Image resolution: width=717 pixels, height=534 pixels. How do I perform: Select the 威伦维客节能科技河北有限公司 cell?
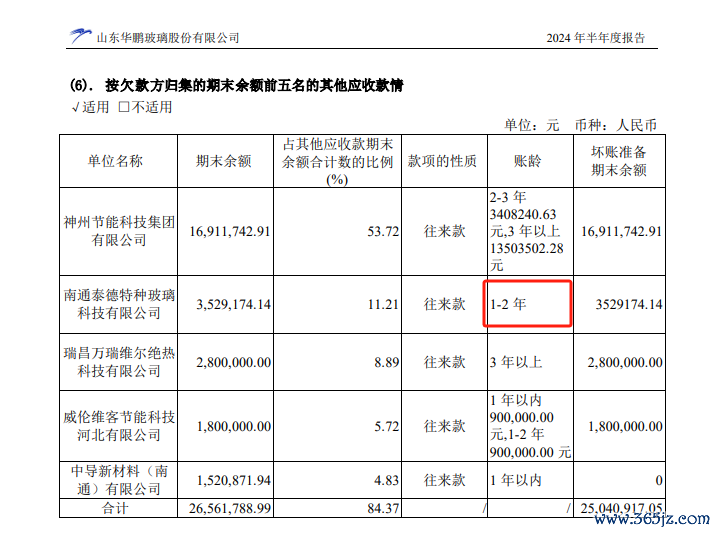click(119, 426)
